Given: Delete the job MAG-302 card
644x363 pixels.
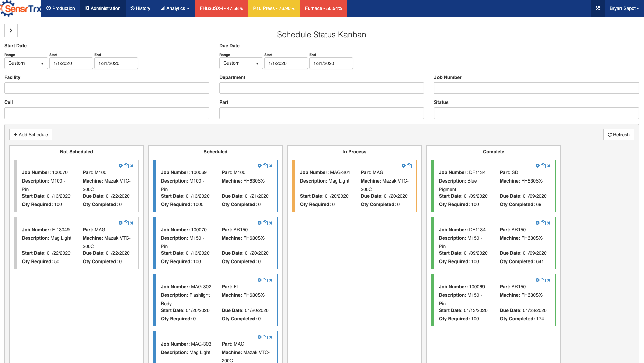Looking at the screenshot, I should point(271,280).
